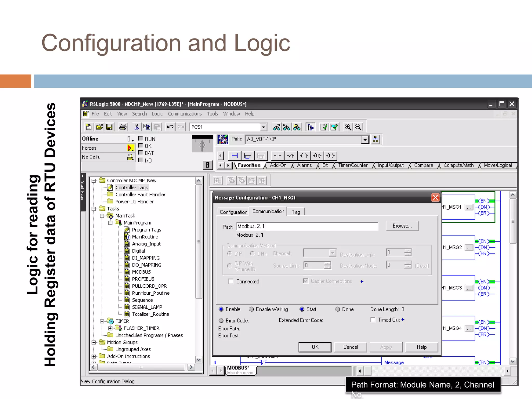Select the Enable radio button
This screenshot has width=532, height=399.
click(221, 309)
